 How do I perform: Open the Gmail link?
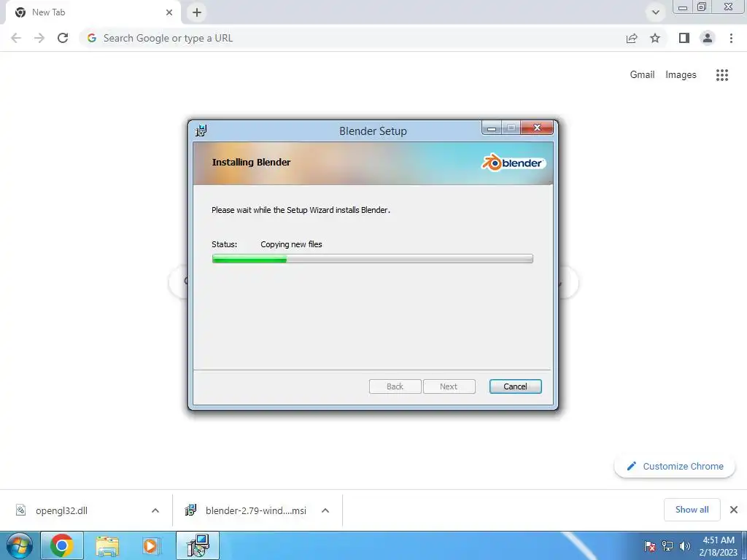642,75
